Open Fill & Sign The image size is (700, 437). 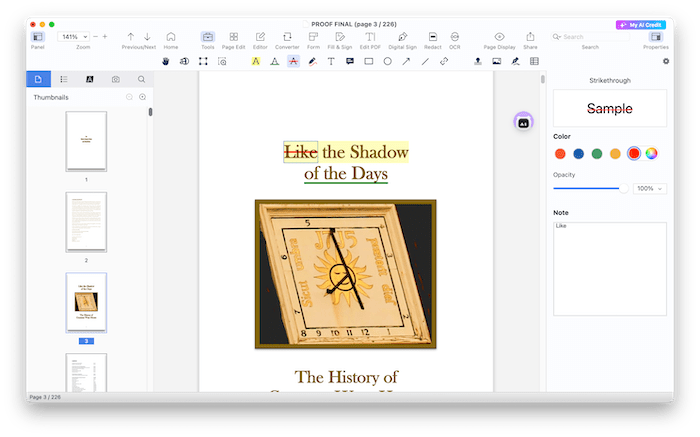[340, 40]
